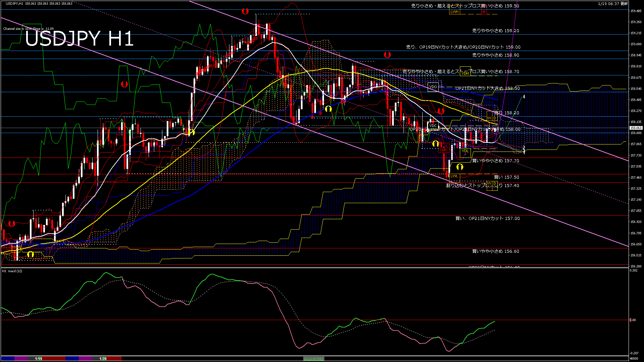Click the YDH marker box
Viewport: 644px width, 362px height.
point(465,73)
